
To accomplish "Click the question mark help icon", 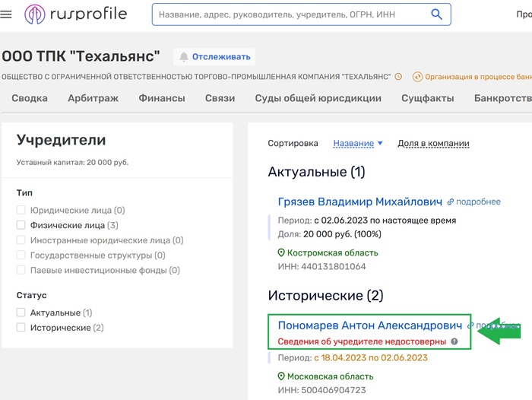I will click(454, 341).
